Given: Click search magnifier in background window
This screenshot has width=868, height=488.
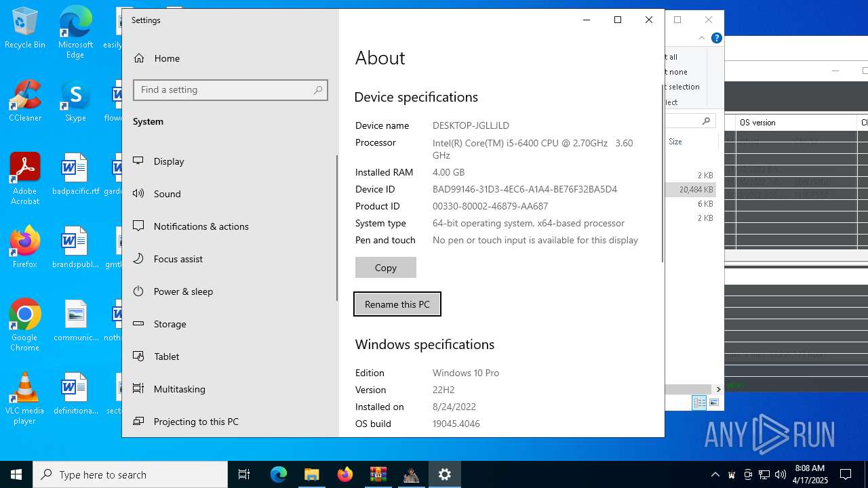Looking at the screenshot, I should point(706,121).
